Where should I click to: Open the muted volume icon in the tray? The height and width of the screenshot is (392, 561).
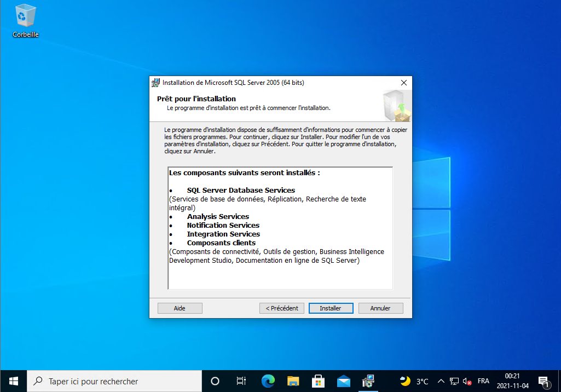pos(467,381)
